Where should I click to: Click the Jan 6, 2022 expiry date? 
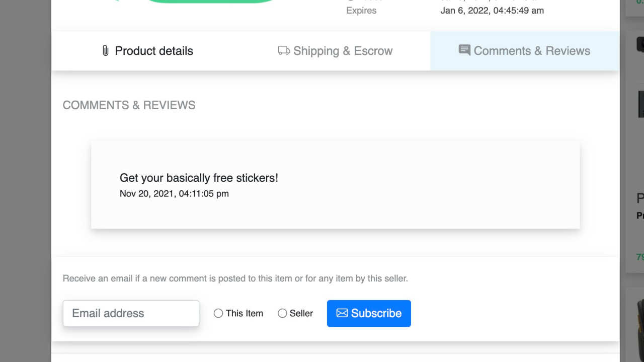click(x=492, y=11)
